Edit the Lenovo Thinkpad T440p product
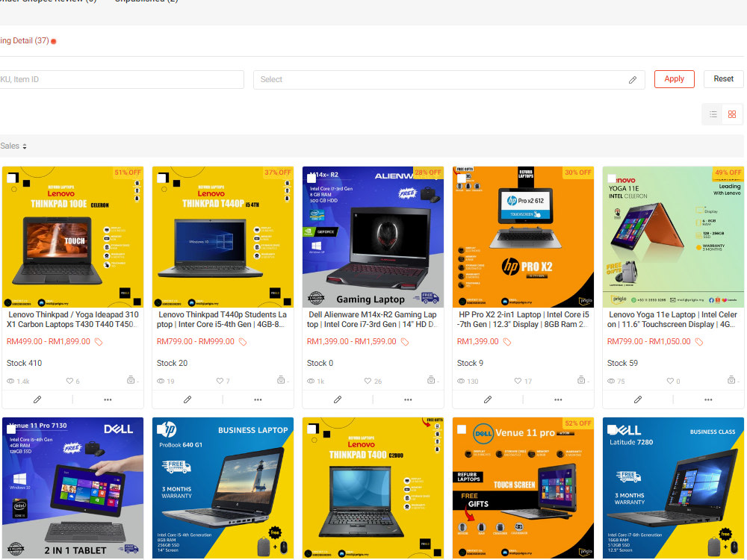The width and height of the screenshot is (747, 560). 187,399
